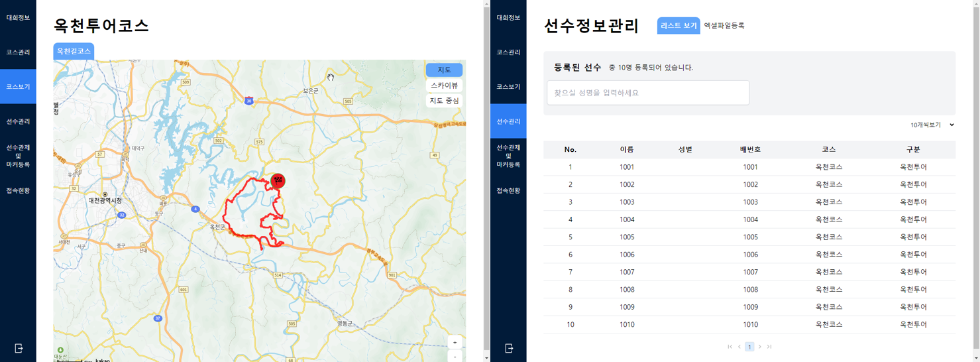Click name 1003 in row 3
Image resolution: width=980 pixels, height=362 pixels.
tap(627, 202)
